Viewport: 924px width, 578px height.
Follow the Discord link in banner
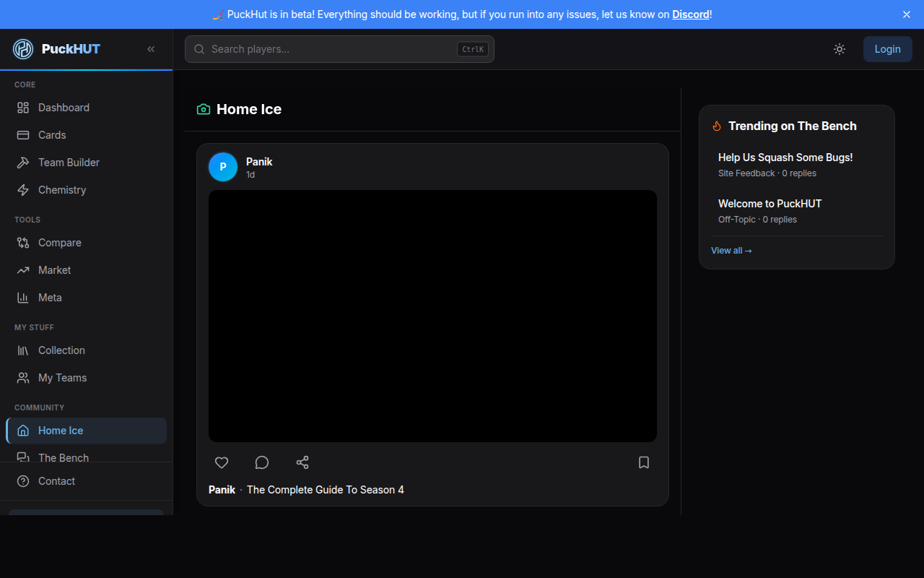pos(690,14)
